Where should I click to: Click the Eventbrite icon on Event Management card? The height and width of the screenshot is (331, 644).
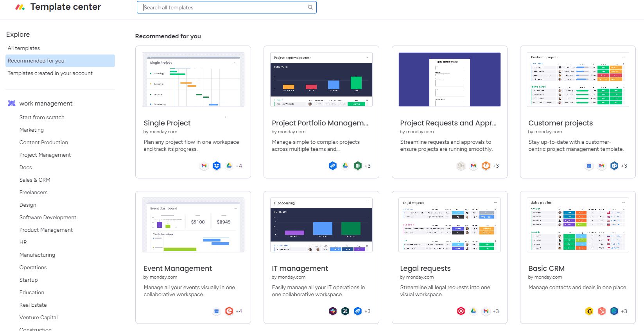point(229,311)
